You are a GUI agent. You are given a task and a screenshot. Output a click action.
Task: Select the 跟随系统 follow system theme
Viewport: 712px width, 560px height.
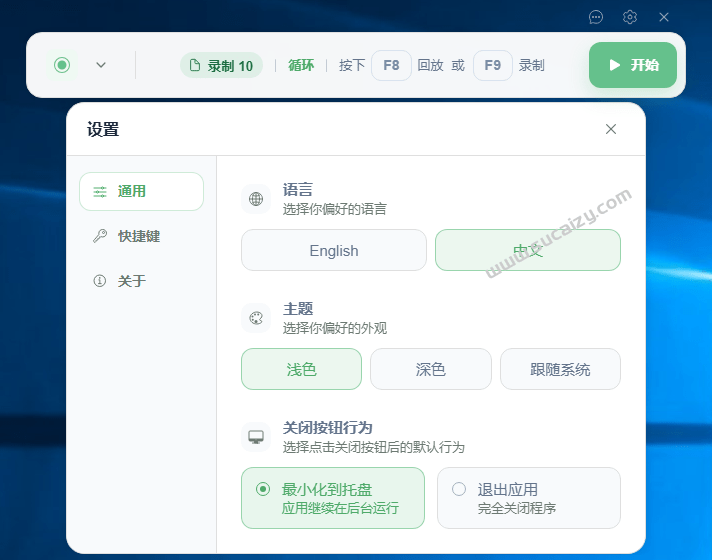coord(560,369)
